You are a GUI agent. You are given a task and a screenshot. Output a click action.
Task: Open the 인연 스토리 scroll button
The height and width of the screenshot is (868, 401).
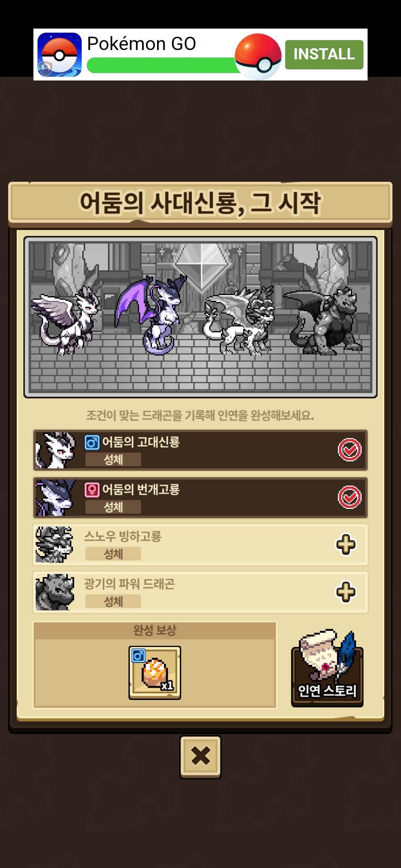327,668
